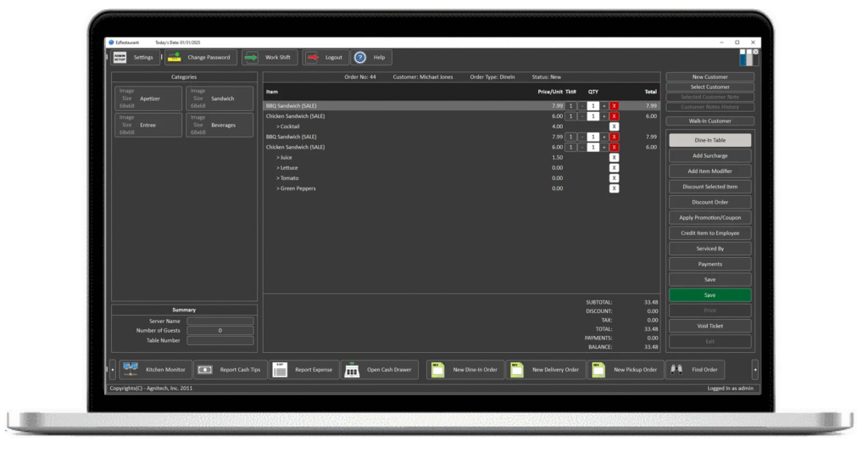Viewport: 868px width, 453px height.
Task: Start a New Delivery Order
Action: pos(545,370)
